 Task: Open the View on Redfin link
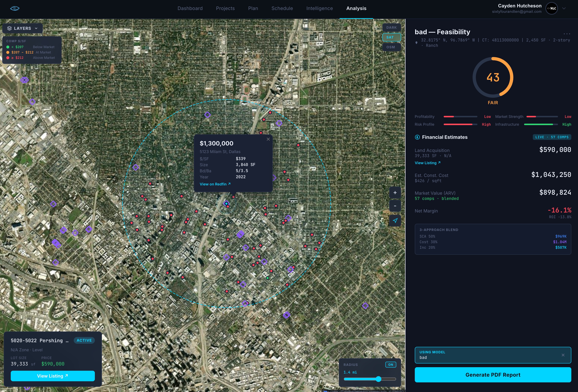tap(215, 184)
